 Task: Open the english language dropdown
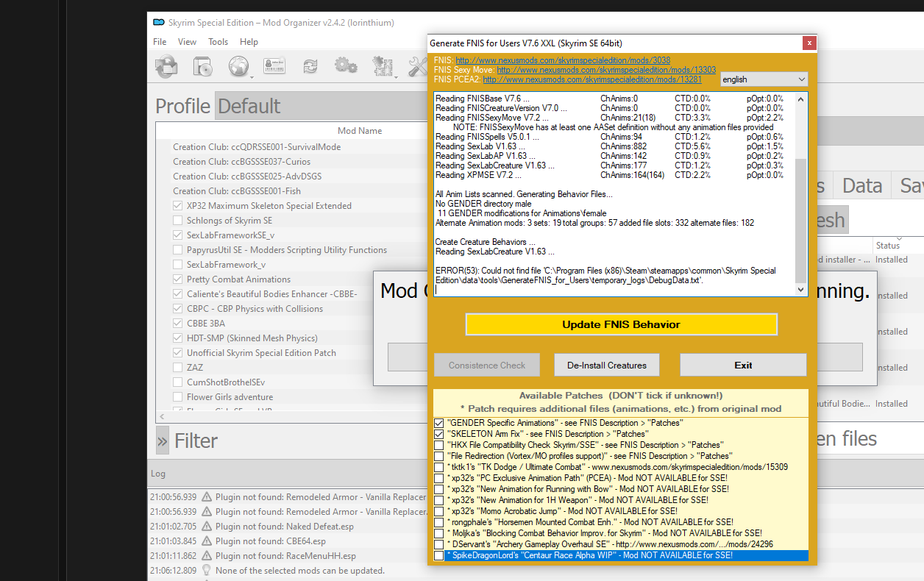764,79
